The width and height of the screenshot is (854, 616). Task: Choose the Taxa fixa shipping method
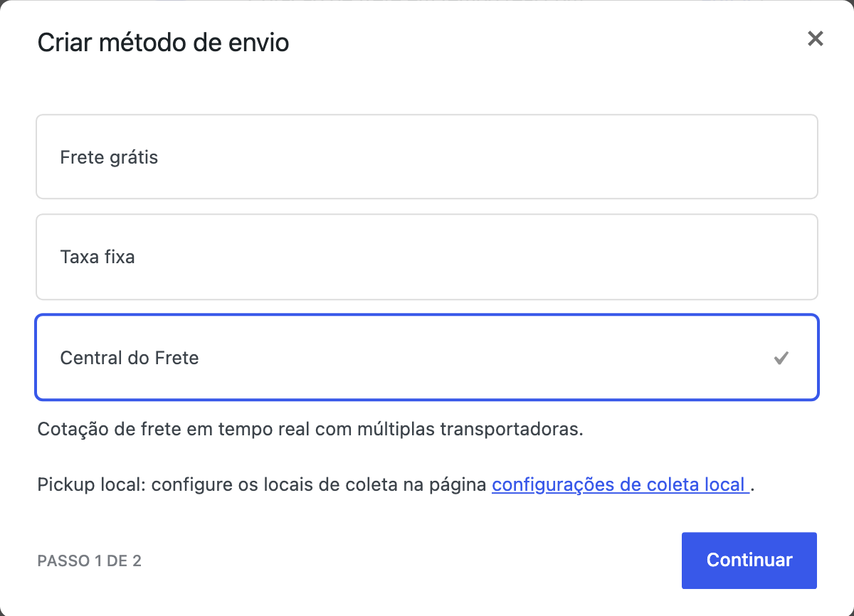[x=427, y=257]
